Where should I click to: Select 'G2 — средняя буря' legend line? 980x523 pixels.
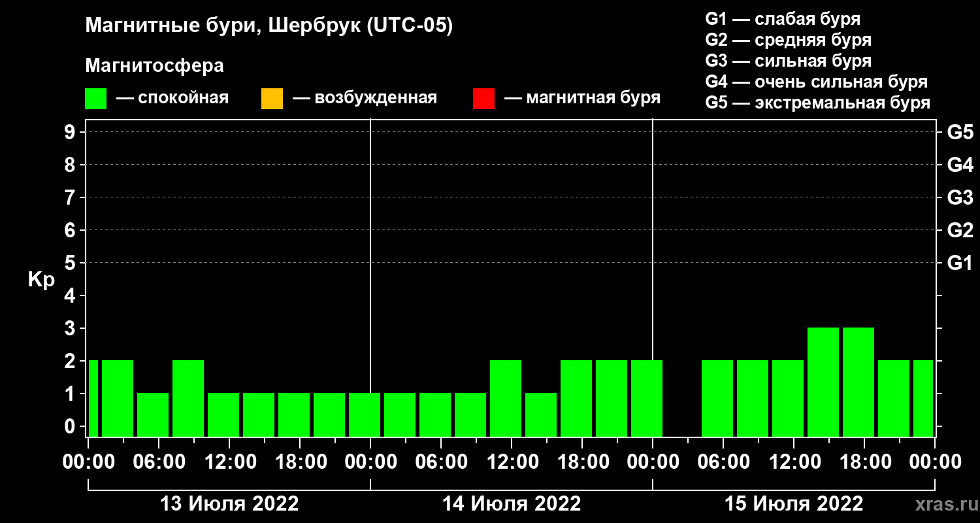789,40
